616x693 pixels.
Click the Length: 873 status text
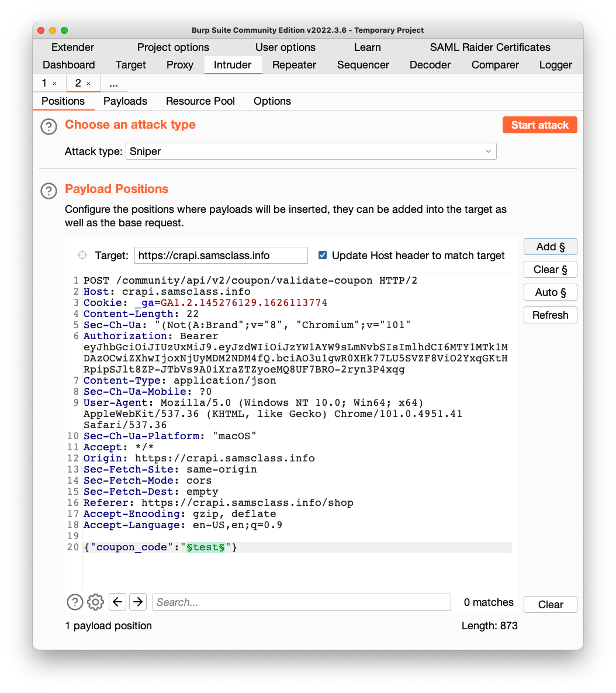pyautogui.click(x=489, y=626)
